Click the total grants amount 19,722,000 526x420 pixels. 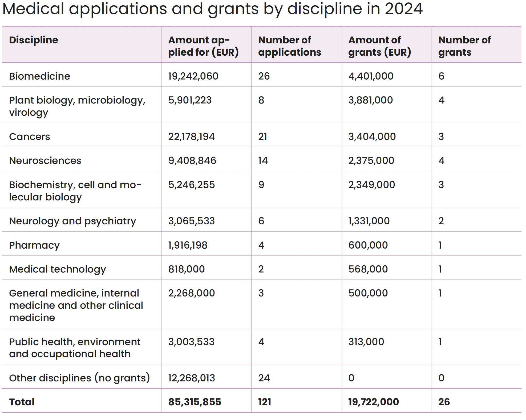pos(374,402)
